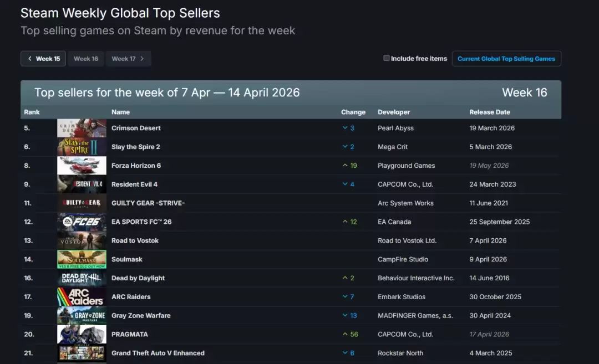Click the Forza Horizon 6 capsule image
The height and width of the screenshot is (364, 599).
tap(82, 166)
